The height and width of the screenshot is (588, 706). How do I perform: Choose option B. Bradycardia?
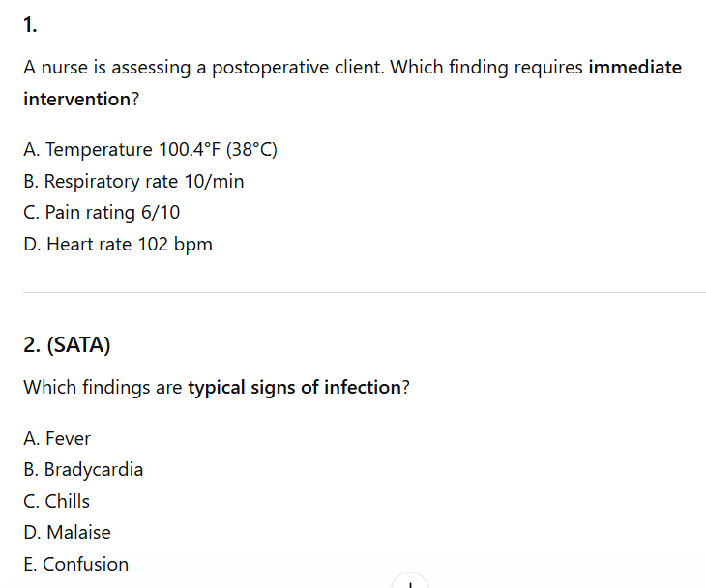[83, 470]
